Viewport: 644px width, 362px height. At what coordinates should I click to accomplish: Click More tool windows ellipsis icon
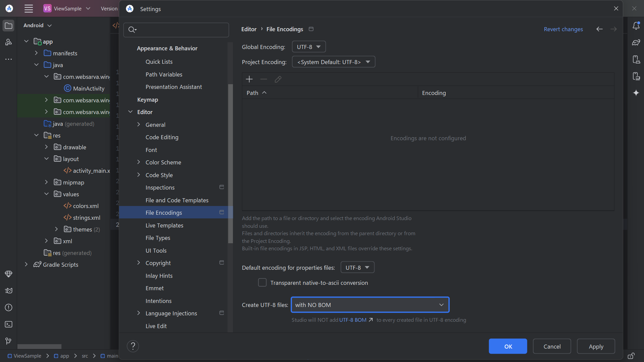coord(8,59)
